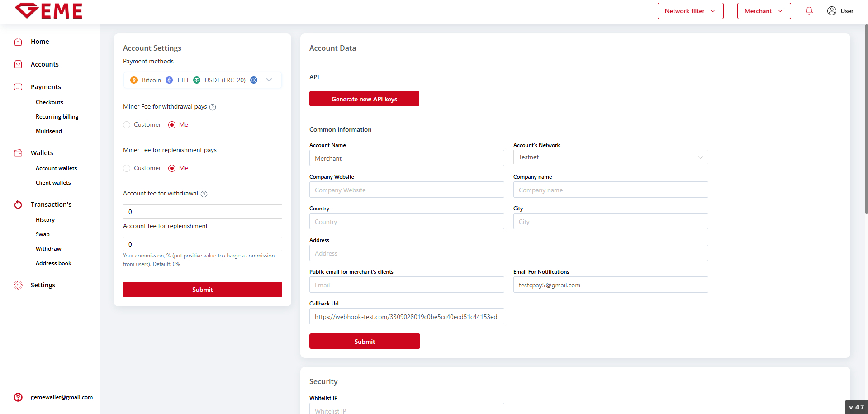Expand the Merchant account dropdown
The width and height of the screenshot is (868, 414).
tap(764, 11)
